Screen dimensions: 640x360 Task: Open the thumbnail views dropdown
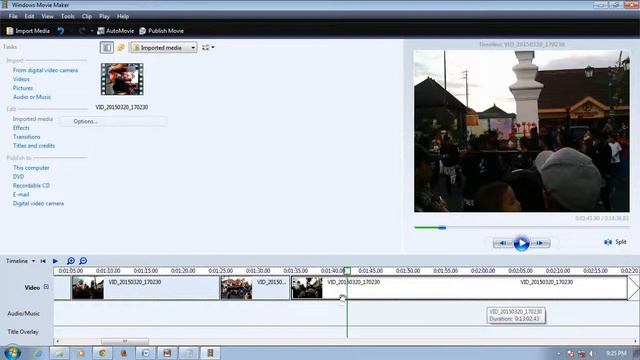pyautogui.click(x=208, y=48)
